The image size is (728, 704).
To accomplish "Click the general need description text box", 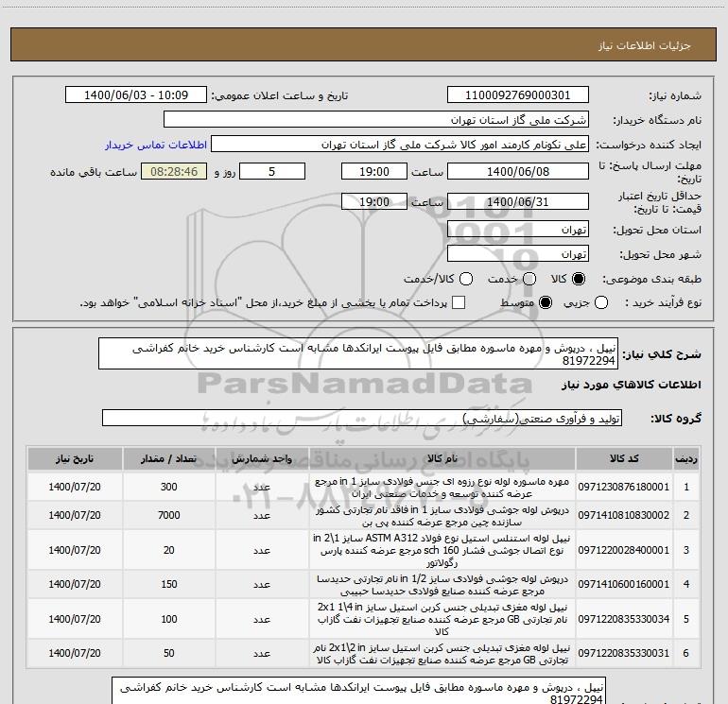I will pyautogui.click(x=358, y=353).
